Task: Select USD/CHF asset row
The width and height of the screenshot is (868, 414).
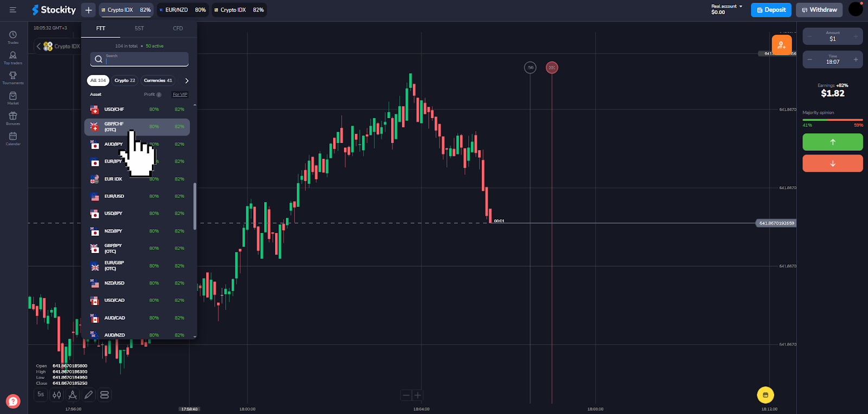Action: pos(137,109)
